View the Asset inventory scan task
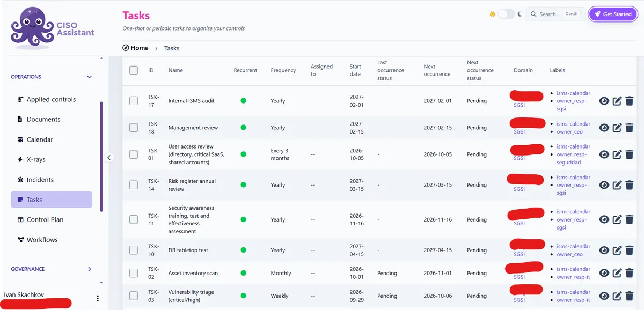This screenshot has height=310, width=644. click(604, 273)
